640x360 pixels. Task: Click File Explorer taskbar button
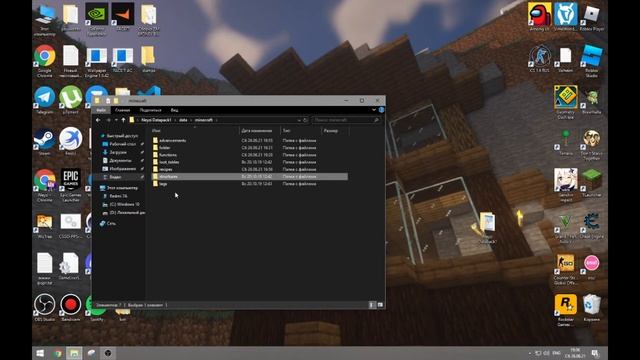74,353
